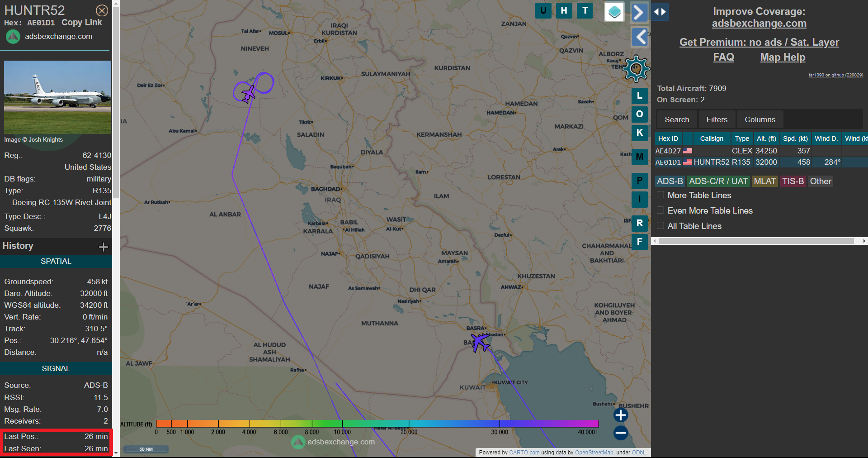The image size is (868, 458).
Task: Enable More Table Lines checkbox
Action: pyautogui.click(x=660, y=195)
